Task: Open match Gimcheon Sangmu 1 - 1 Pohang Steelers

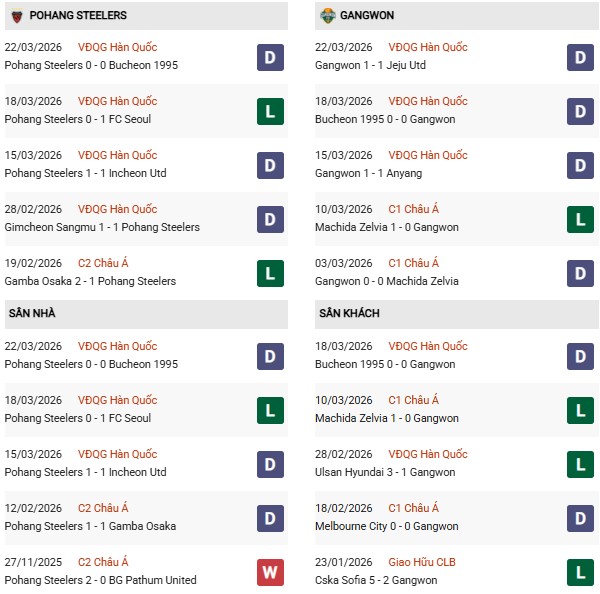Action: tap(102, 227)
